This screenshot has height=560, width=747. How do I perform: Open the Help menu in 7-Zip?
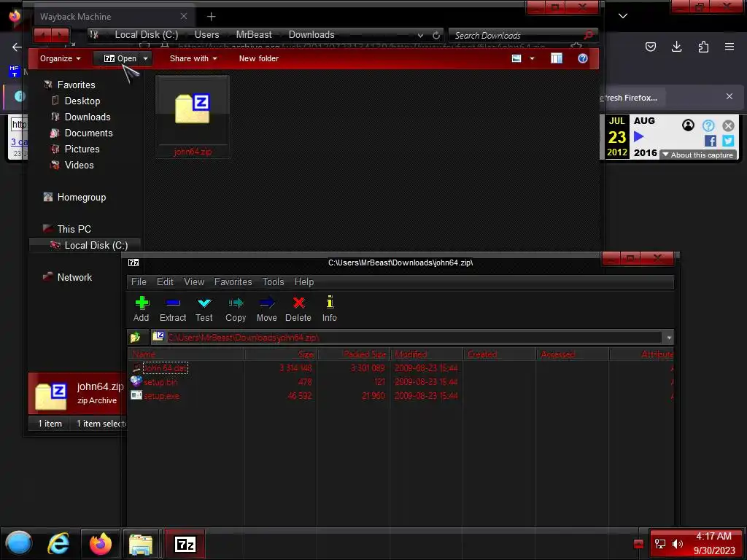(304, 282)
